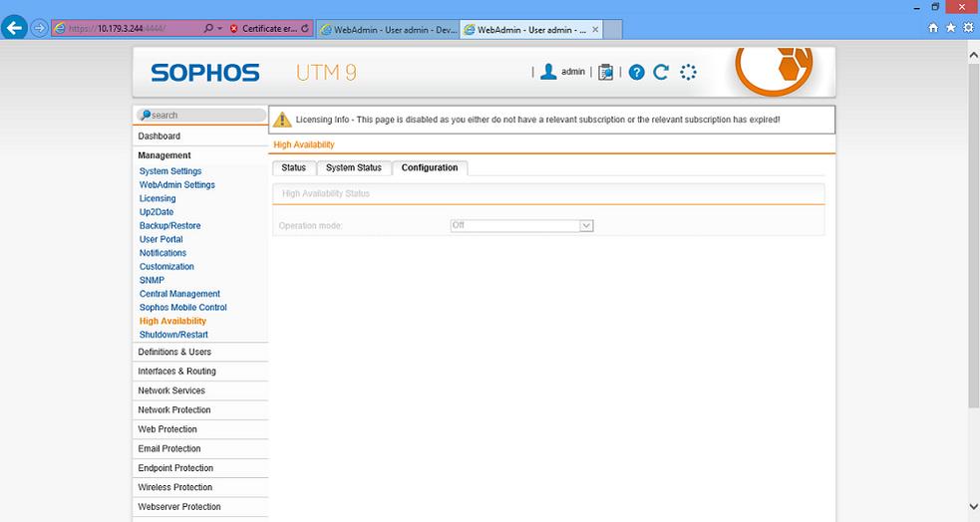Open the browser Home icon
This screenshot has width=980, height=522.
click(x=933, y=28)
